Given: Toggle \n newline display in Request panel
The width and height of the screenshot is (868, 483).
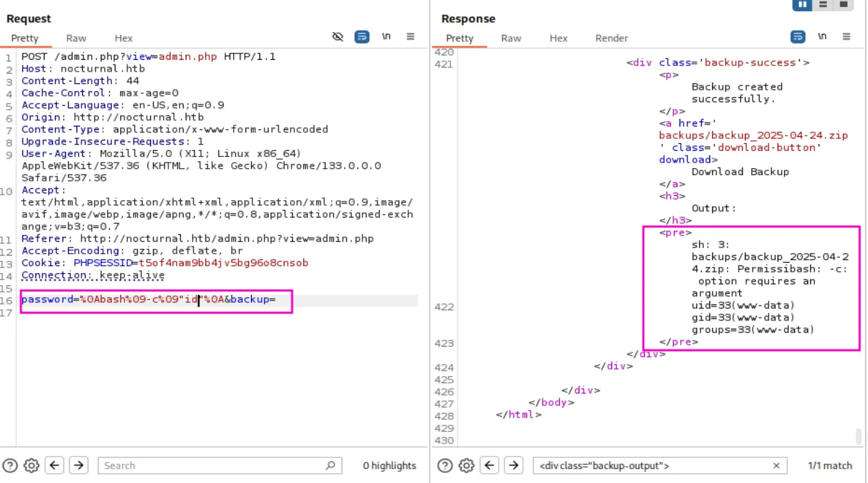Looking at the screenshot, I should [386, 37].
